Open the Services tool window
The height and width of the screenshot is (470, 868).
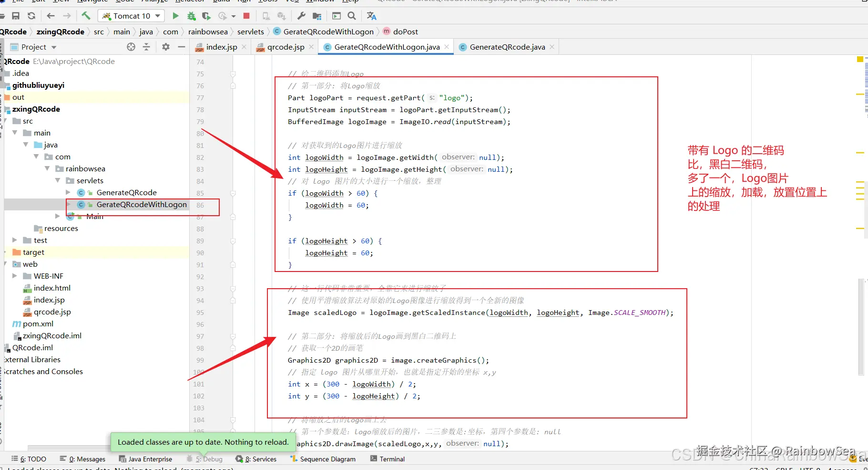coord(256,459)
